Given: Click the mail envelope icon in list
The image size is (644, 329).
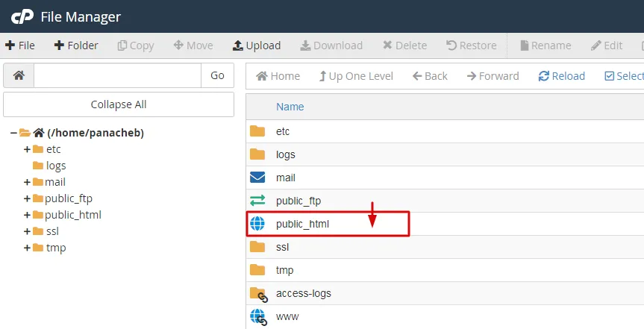Looking at the screenshot, I should coord(257,178).
